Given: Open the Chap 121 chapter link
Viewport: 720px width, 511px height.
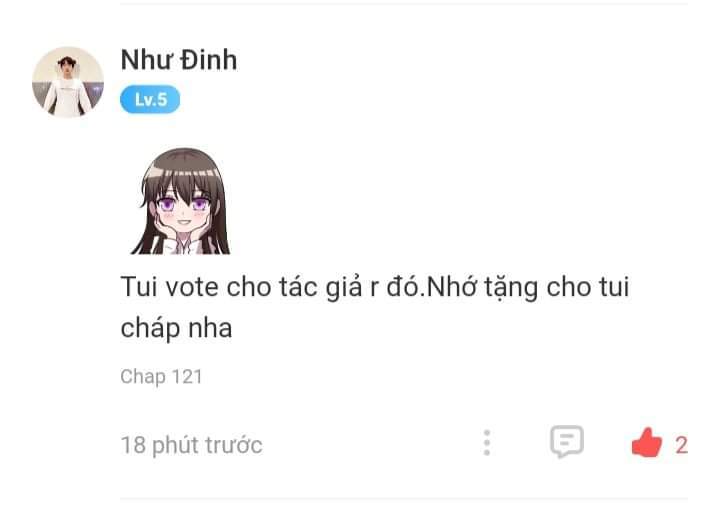Looking at the screenshot, I should point(161,377).
